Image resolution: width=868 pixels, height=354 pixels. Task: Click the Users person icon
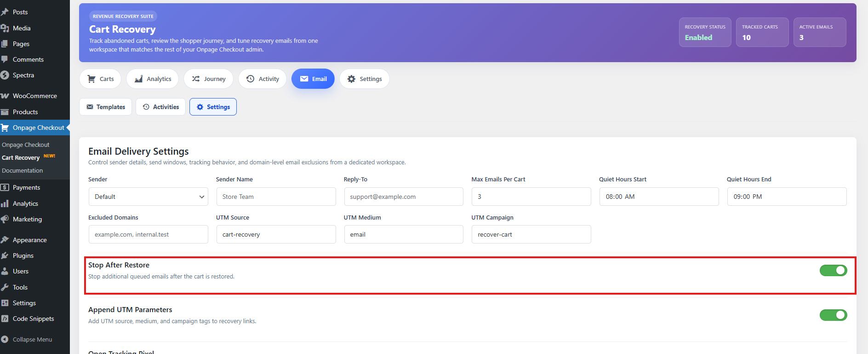click(x=5, y=271)
